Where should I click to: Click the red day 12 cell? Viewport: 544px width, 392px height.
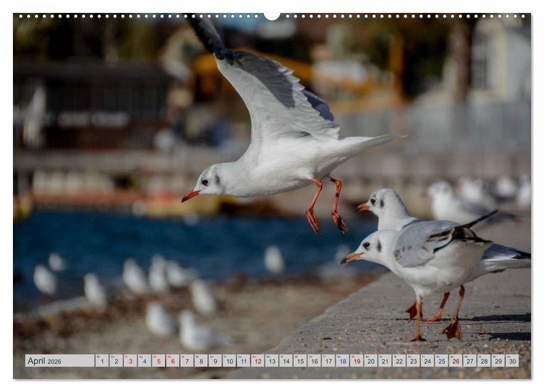pos(257,361)
